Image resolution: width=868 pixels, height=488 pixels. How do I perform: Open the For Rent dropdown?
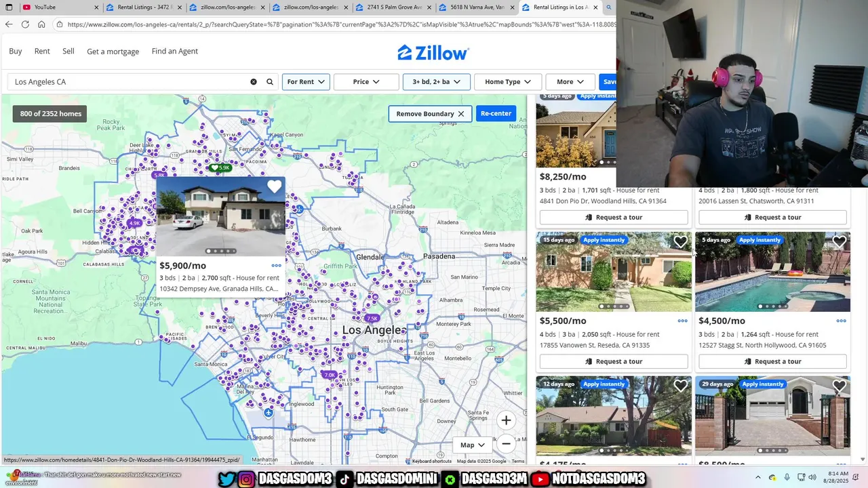(x=306, y=82)
